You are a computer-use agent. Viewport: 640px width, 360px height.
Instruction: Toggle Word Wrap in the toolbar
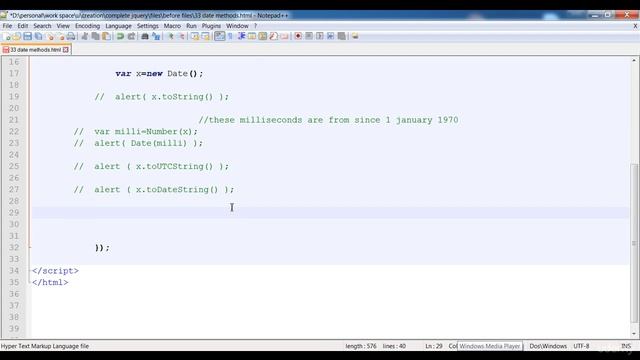click(220, 36)
